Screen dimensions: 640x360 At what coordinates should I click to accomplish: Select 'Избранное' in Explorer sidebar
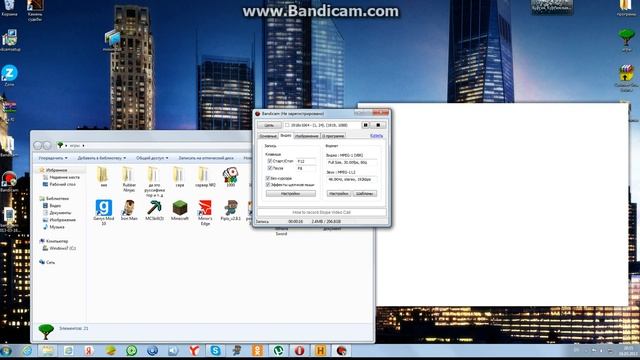point(53,170)
